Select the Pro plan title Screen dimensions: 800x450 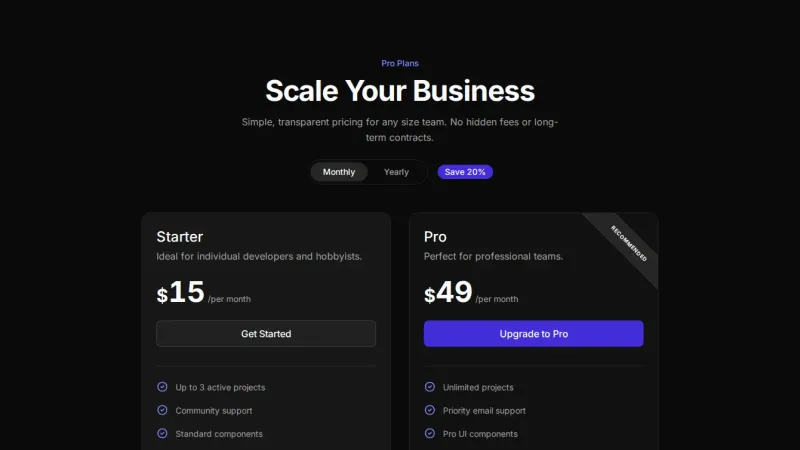(x=435, y=237)
